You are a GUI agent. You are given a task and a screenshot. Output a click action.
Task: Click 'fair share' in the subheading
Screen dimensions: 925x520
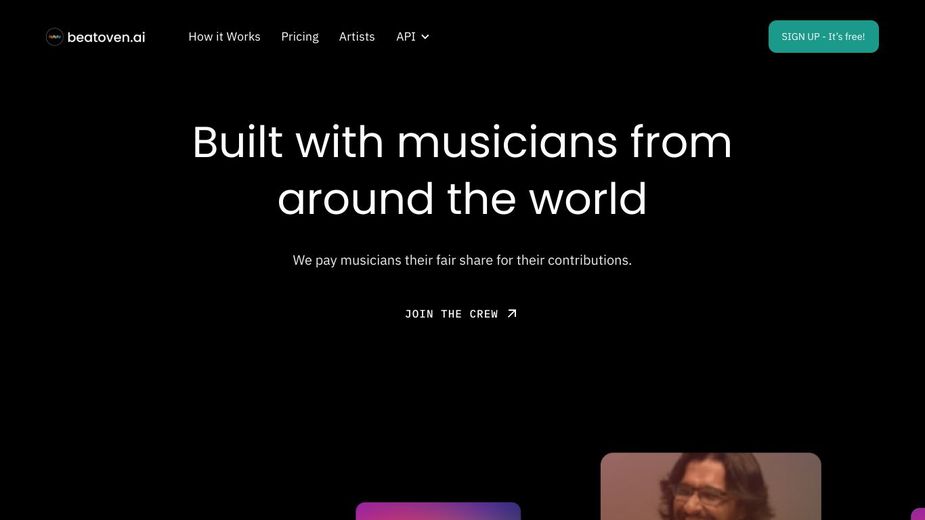464,260
